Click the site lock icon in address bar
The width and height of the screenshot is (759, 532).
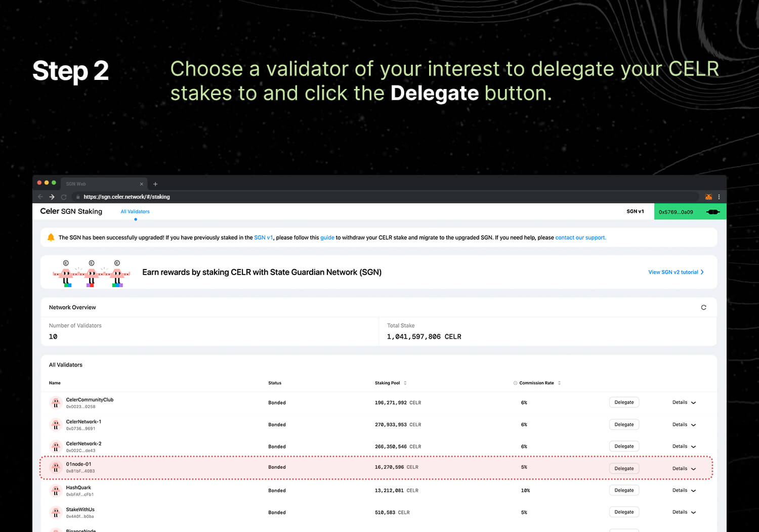point(78,197)
